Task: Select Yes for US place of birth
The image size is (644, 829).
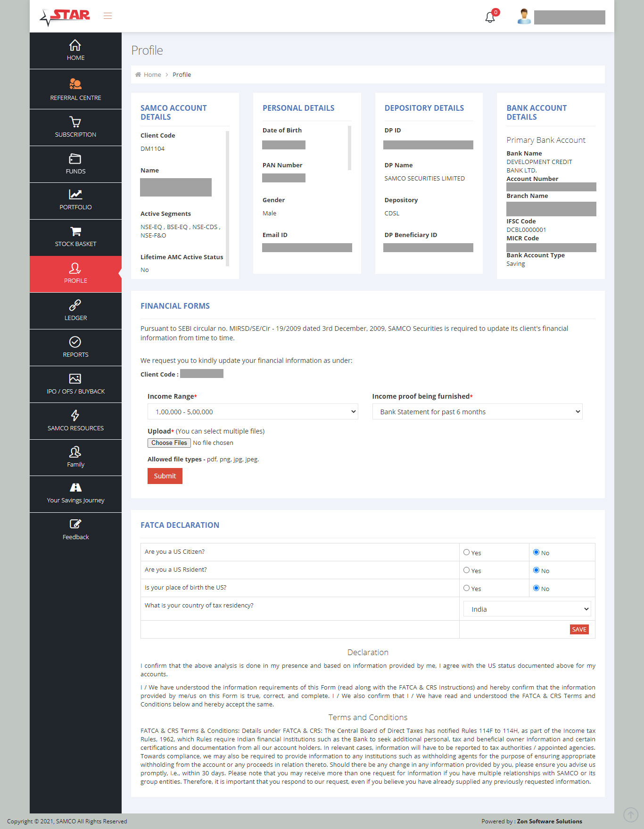Action: click(466, 588)
